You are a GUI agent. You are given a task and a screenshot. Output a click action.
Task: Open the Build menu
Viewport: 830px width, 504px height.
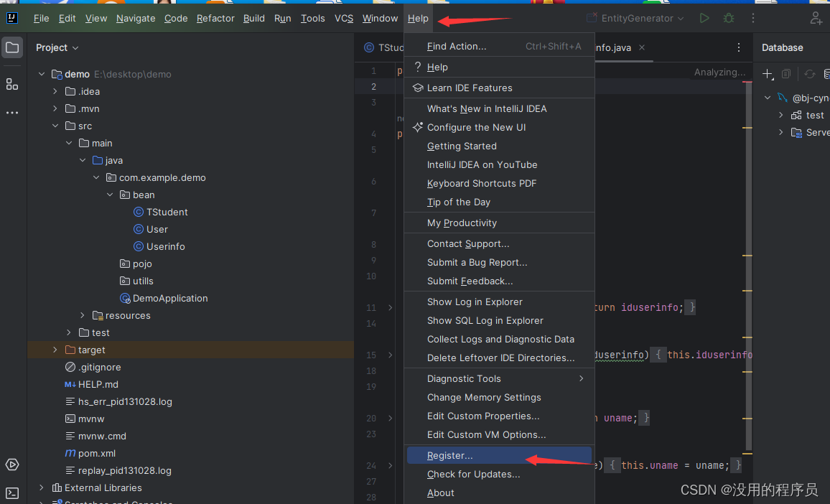[254, 18]
